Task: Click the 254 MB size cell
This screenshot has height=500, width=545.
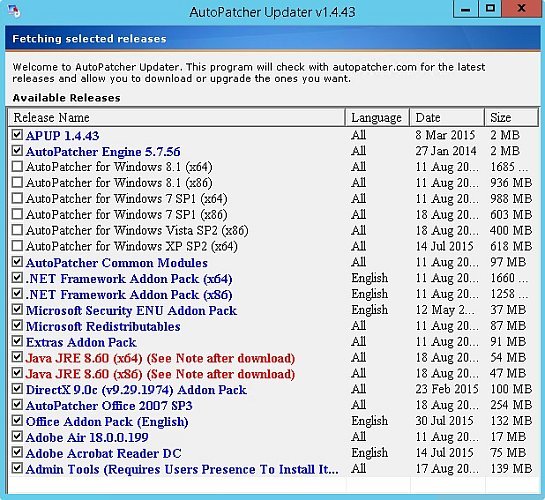Action: tap(511, 405)
